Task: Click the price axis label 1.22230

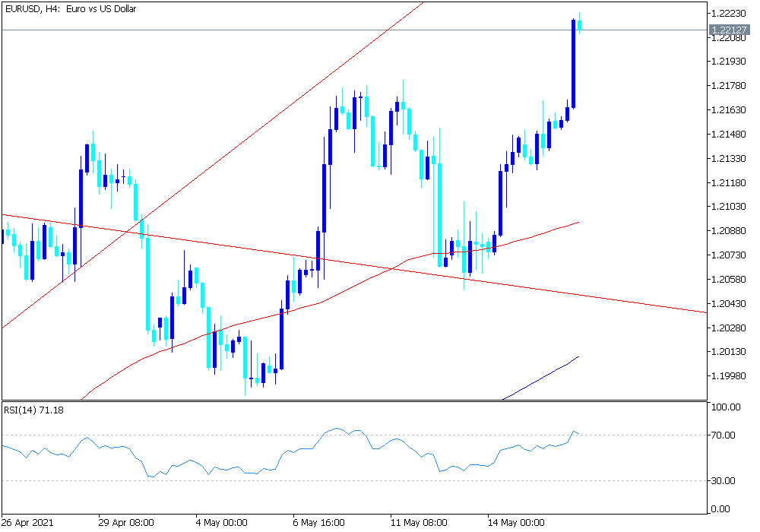Action: pyautogui.click(x=729, y=13)
